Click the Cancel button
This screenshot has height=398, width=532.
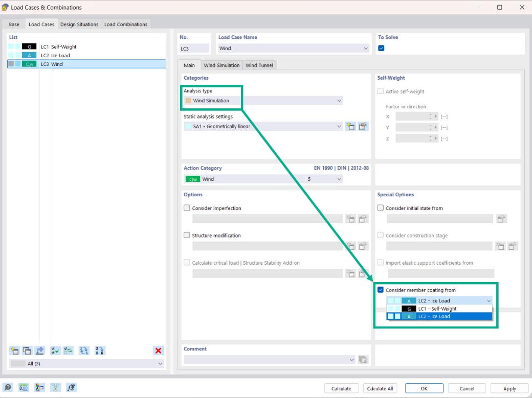point(467,388)
